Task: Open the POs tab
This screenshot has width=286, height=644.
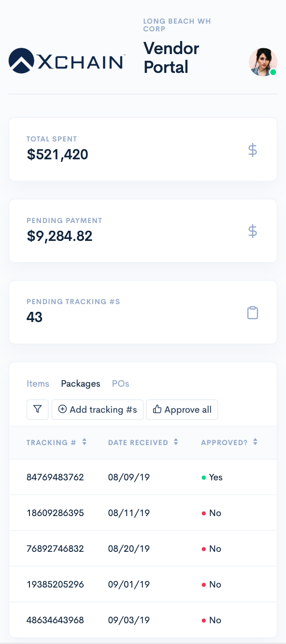Action: point(120,383)
